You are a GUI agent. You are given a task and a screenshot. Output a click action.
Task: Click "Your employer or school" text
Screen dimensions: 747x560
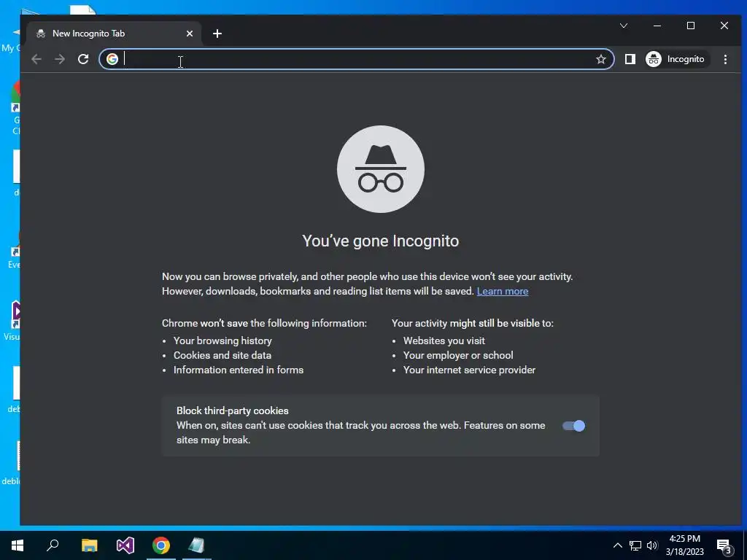pos(458,355)
